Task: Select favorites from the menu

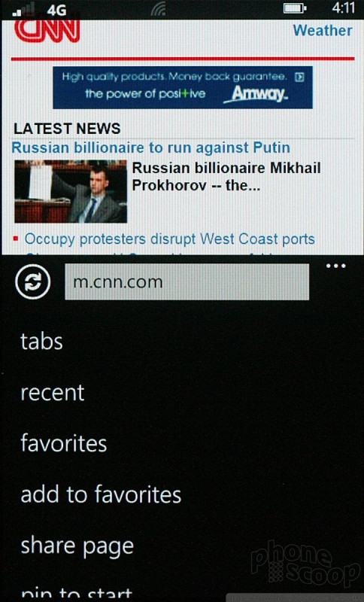Action: coord(64,443)
